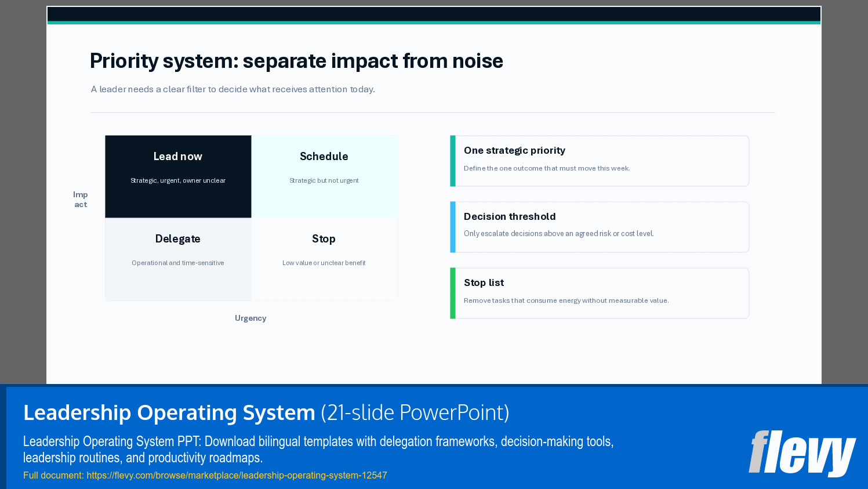Open the flevy.com full document link
The height and width of the screenshot is (489, 868).
point(237,475)
